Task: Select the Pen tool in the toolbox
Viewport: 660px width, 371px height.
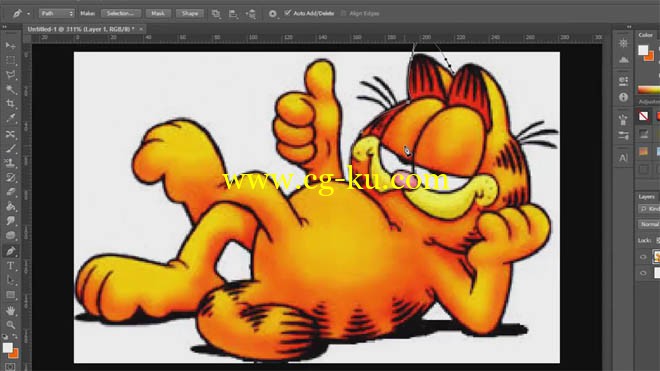Action: [11, 251]
